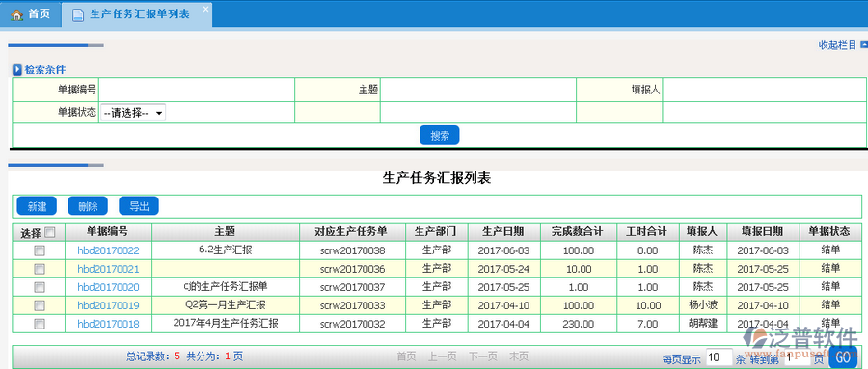The height and width of the screenshot is (369, 868).
Task: Click the 每页显示 page size field
Action: pos(719,356)
